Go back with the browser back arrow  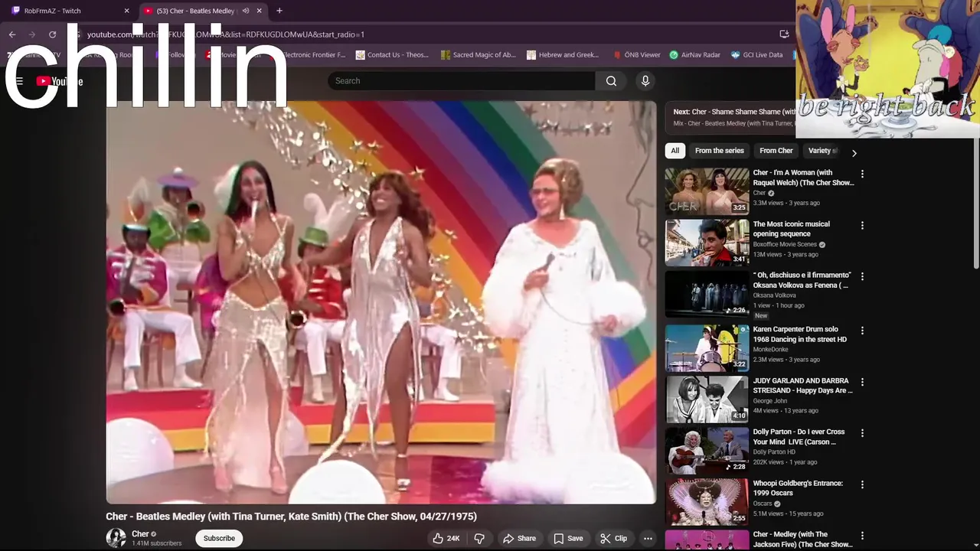click(x=12, y=34)
